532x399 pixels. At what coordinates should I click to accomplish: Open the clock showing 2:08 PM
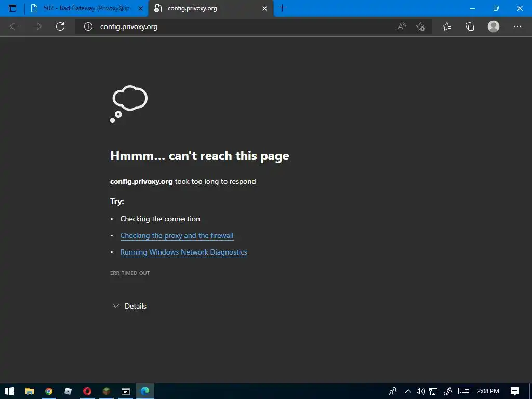point(488,391)
